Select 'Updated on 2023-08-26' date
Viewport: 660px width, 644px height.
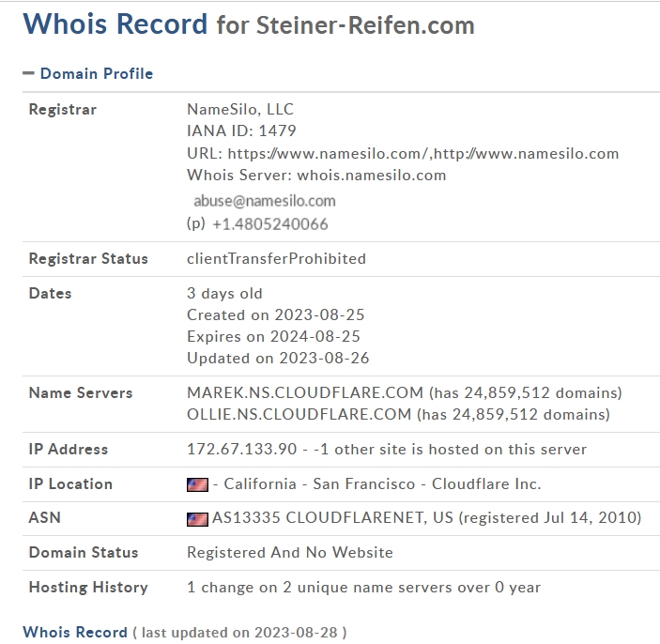tap(278, 359)
